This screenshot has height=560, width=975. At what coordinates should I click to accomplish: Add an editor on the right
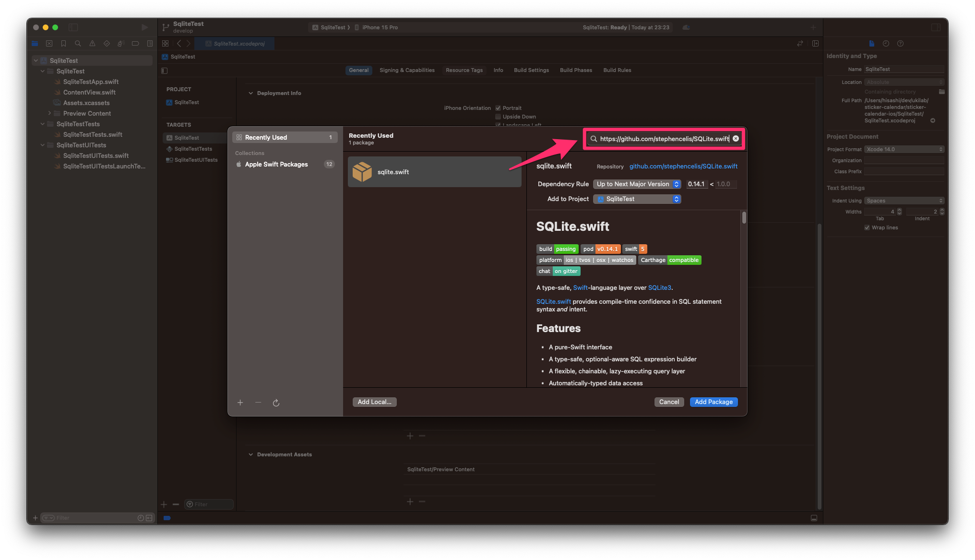click(x=815, y=44)
